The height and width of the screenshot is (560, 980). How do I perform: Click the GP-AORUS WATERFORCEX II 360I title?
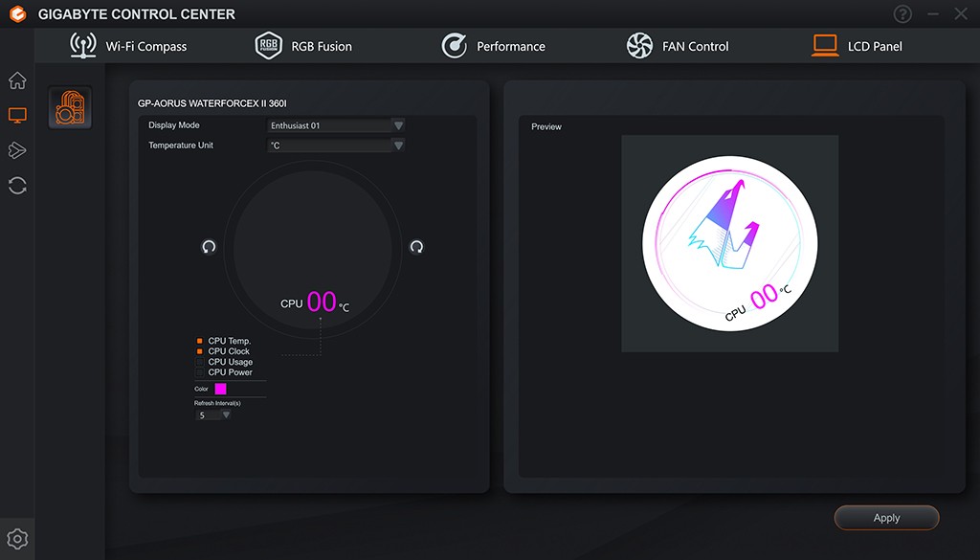point(212,103)
